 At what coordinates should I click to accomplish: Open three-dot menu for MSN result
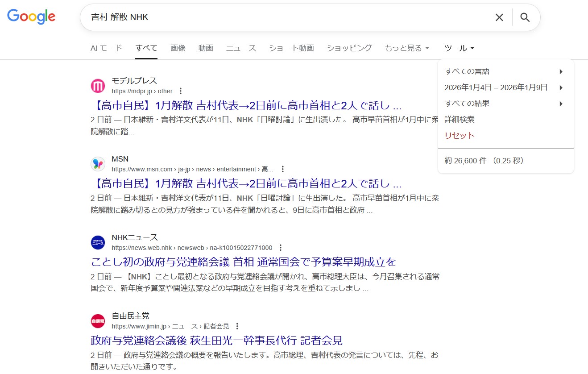[x=282, y=169]
